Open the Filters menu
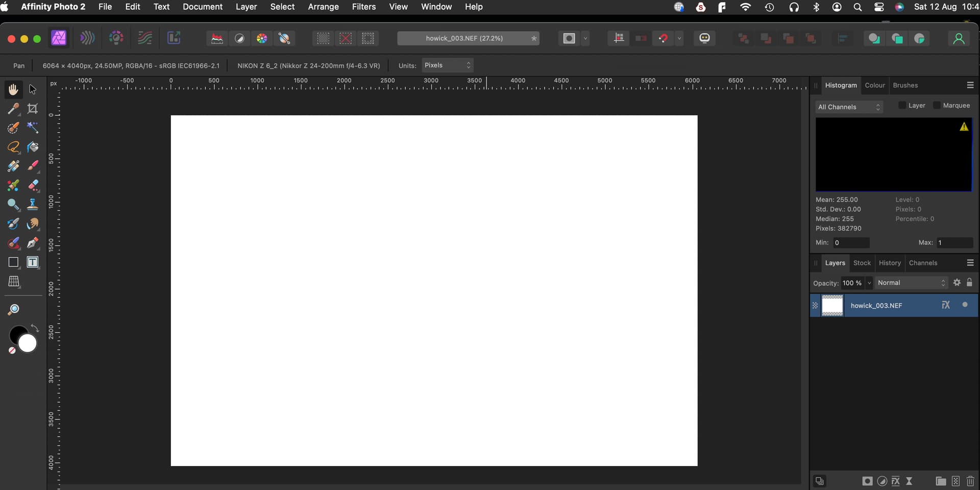The width and height of the screenshot is (980, 490). (x=363, y=7)
